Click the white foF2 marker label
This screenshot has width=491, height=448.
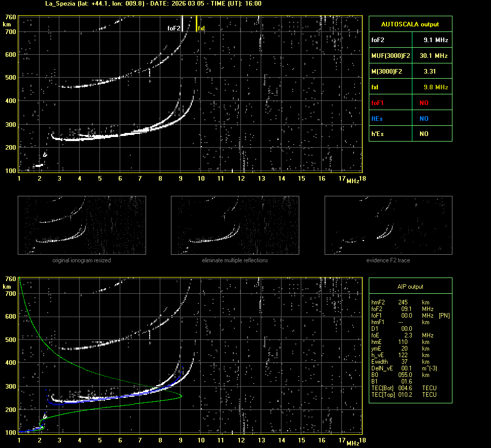tap(173, 28)
